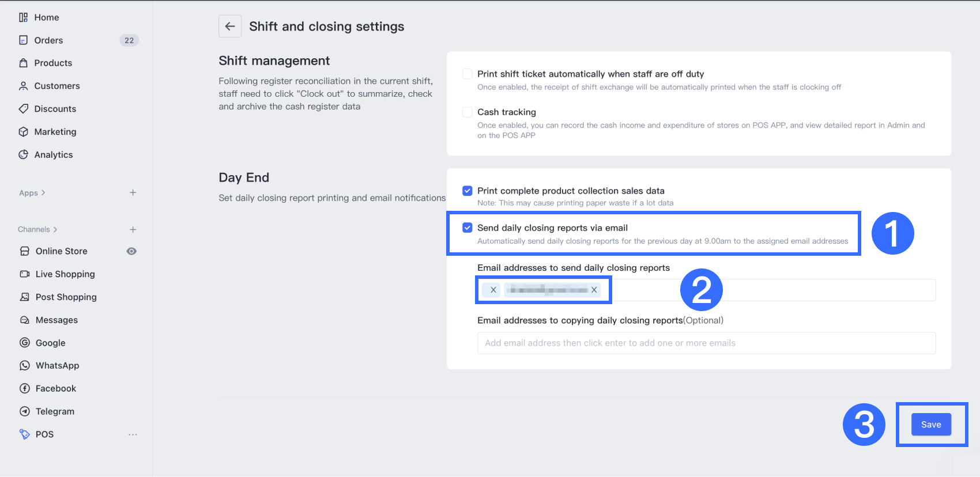Open the Orders menu item
The width and height of the screenshot is (980, 477).
click(x=48, y=40)
